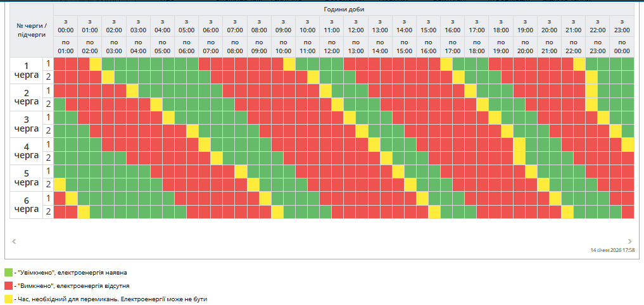Viewport: 644px width, 305px height.
Task: Select the "з 23:00" hour column header
Action: pos(622,25)
